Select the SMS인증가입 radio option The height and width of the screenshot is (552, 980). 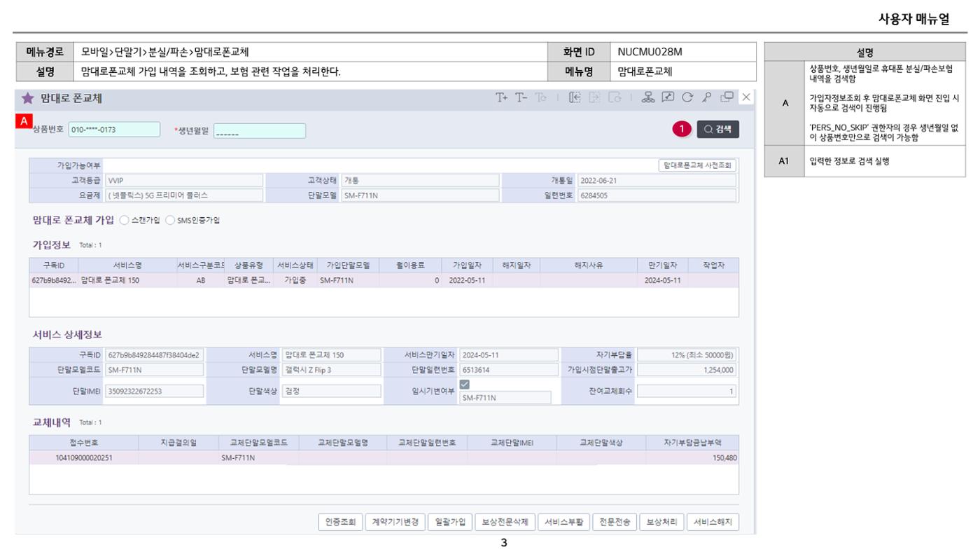pos(170,220)
